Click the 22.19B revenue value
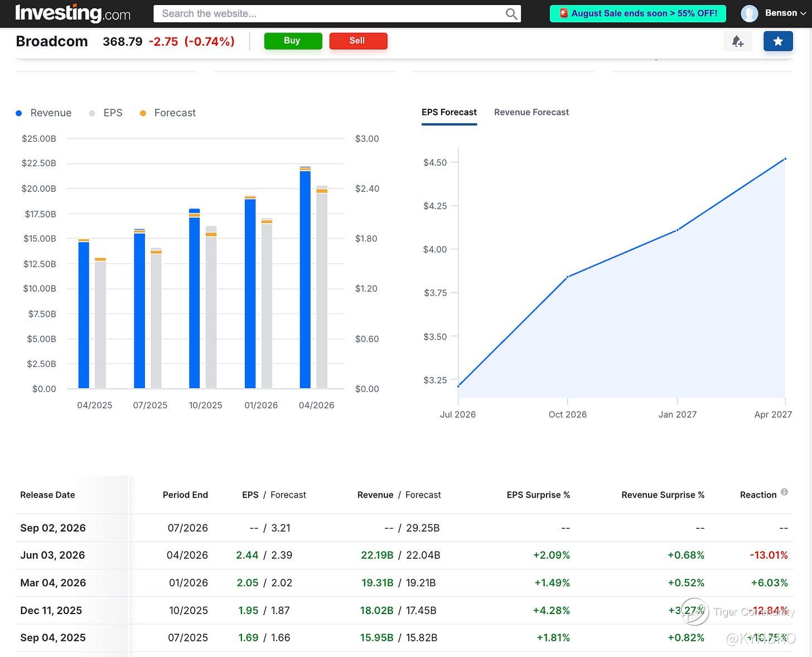This screenshot has height=657, width=812. coord(377,555)
